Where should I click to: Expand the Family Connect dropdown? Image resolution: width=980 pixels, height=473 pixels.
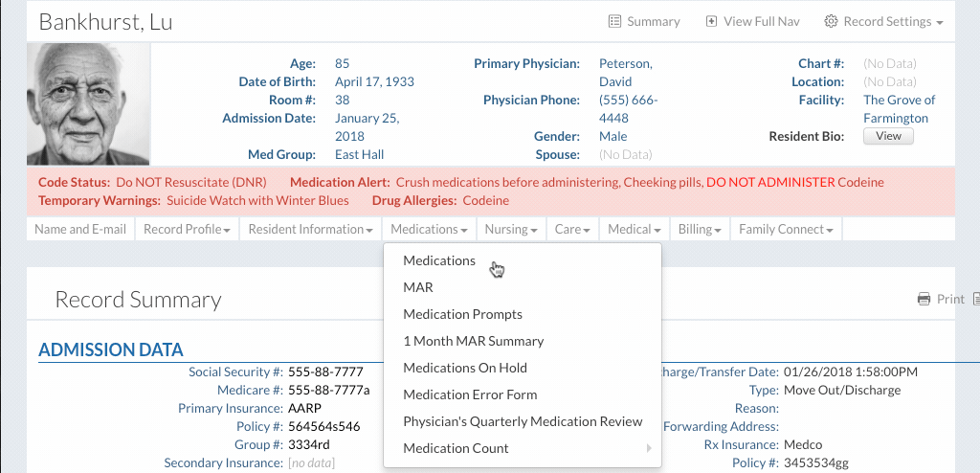(786, 229)
